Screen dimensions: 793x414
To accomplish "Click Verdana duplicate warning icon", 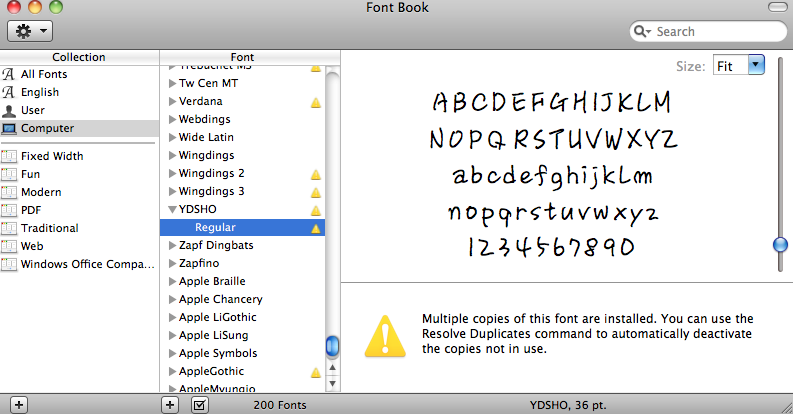I will 316,103.
